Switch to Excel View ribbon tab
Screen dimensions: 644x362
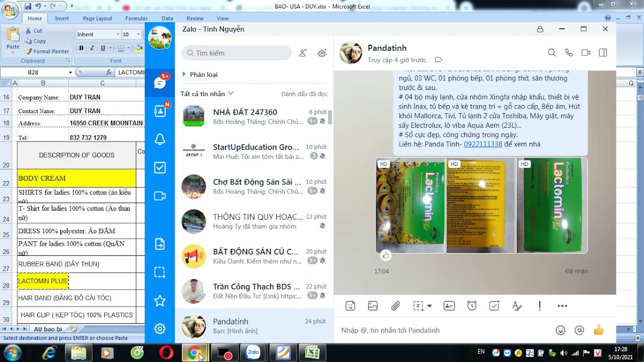coord(222,19)
